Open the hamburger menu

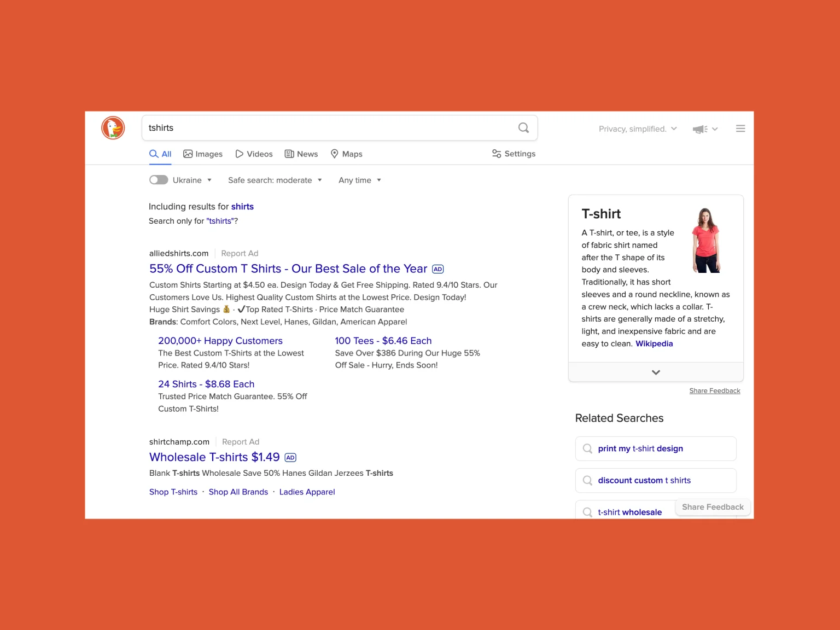pos(740,129)
